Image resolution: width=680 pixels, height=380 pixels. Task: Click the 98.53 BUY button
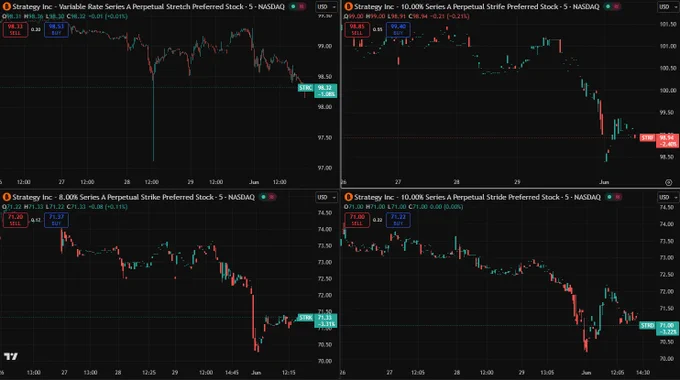click(x=56, y=29)
